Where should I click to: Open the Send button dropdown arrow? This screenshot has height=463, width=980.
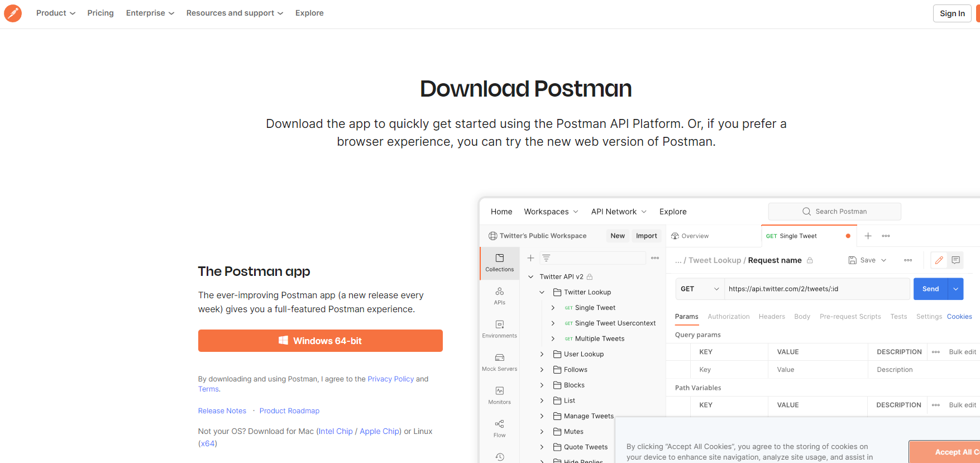pos(956,289)
